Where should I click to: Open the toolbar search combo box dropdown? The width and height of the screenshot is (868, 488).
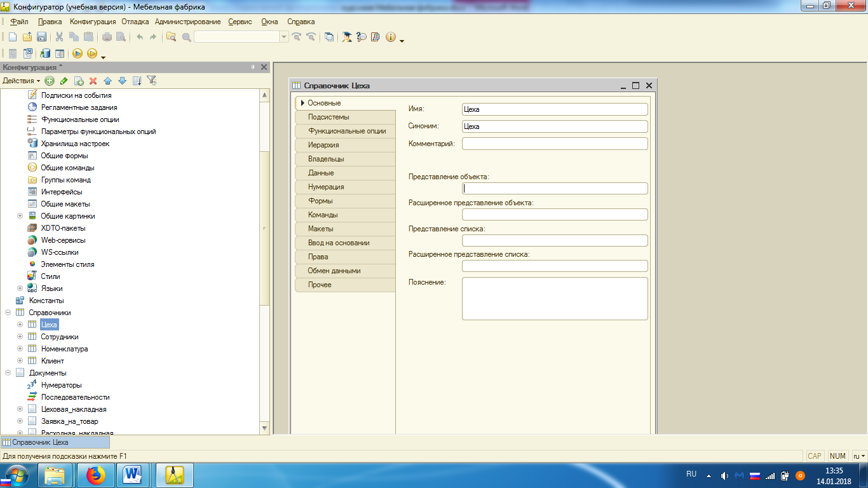pyautogui.click(x=284, y=37)
